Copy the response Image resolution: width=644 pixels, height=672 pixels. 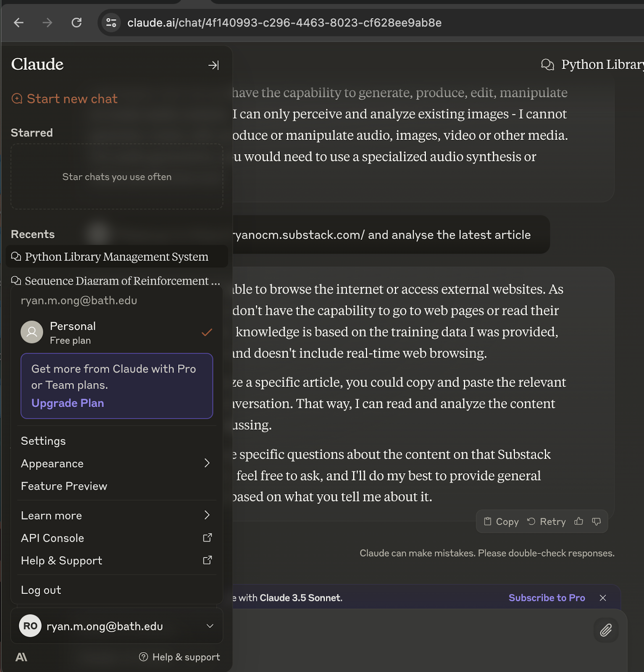[x=501, y=522]
